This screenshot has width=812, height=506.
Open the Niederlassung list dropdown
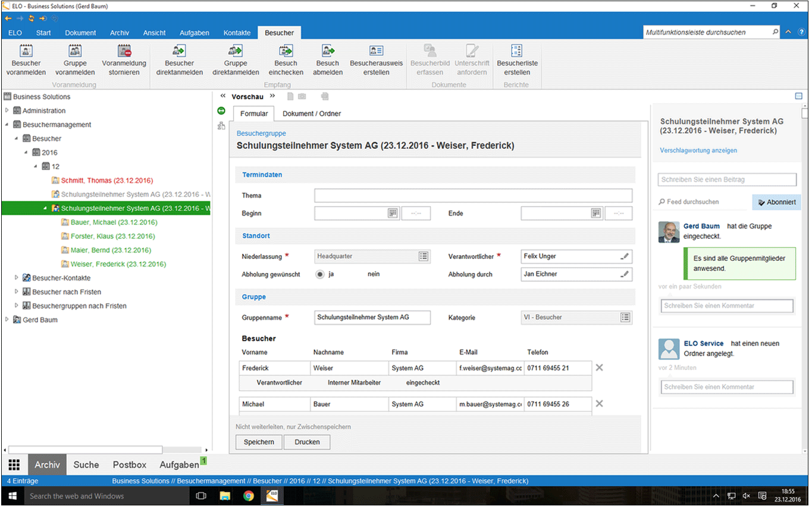coord(423,257)
